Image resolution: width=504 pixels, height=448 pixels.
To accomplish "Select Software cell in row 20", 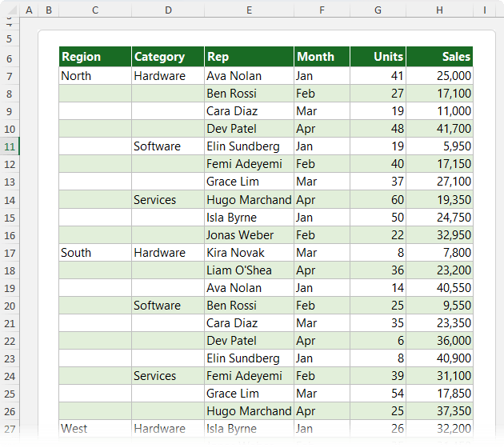I will [x=168, y=306].
